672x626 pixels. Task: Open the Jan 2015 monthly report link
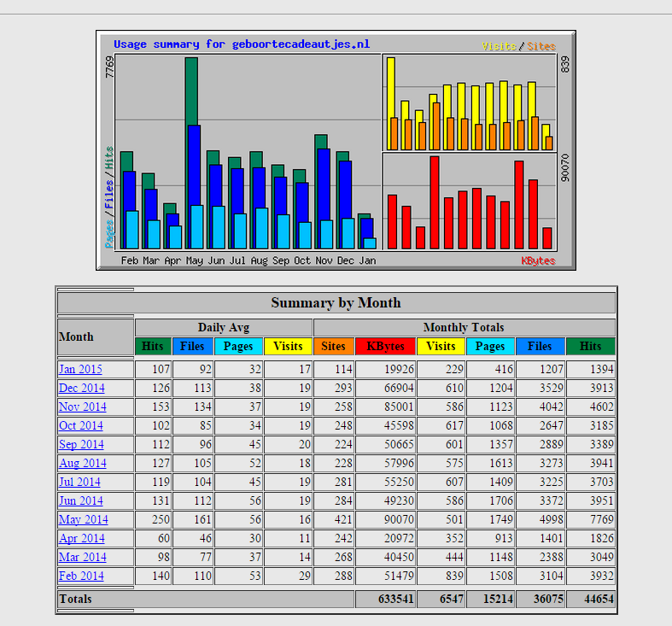pyautogui.click(x=80, y=369)
